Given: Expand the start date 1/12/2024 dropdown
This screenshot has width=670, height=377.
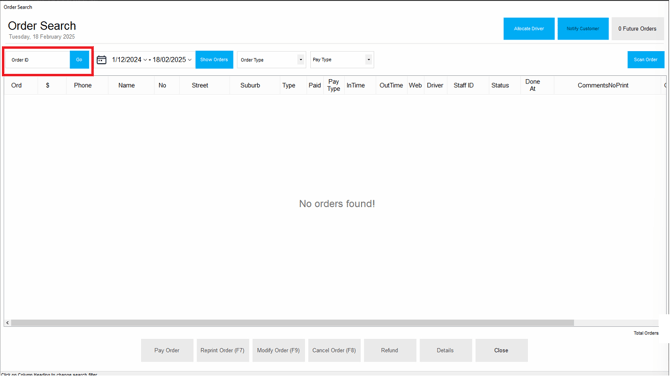Looking at the screenshot, I should (x=145, y=60).
